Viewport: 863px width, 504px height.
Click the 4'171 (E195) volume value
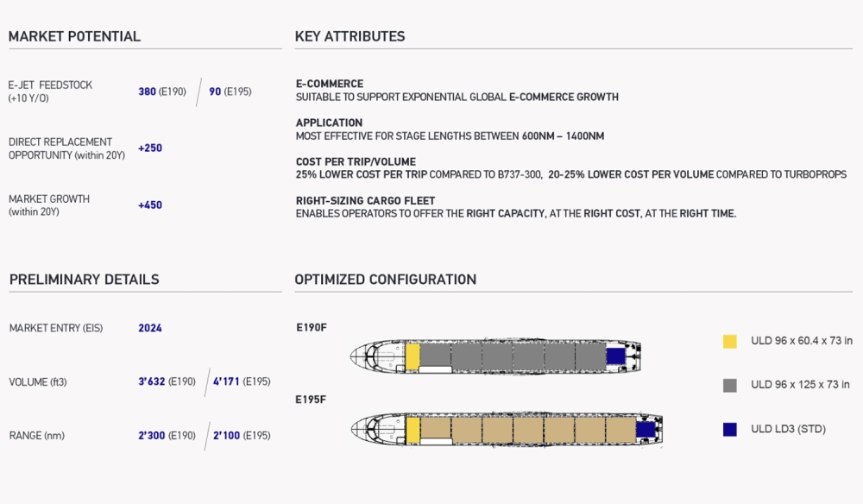[x=242, y=381]
